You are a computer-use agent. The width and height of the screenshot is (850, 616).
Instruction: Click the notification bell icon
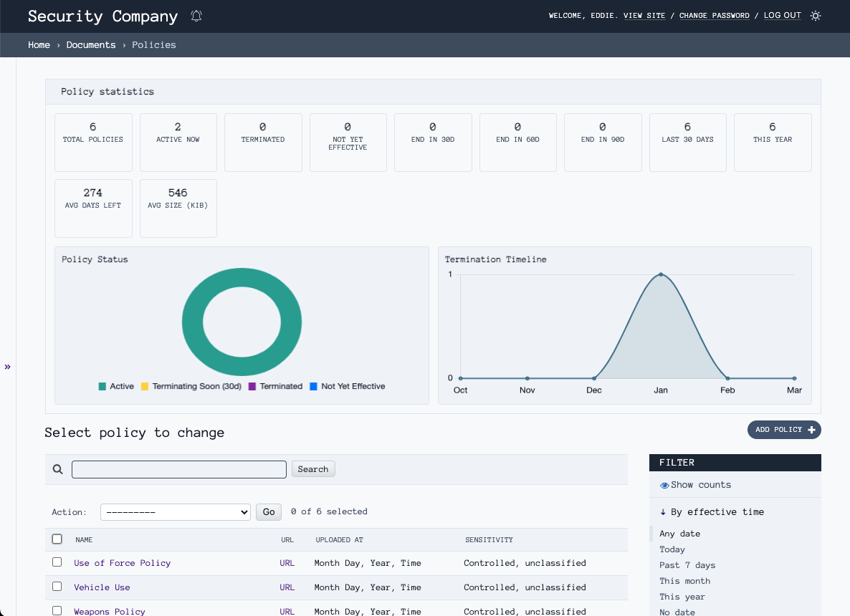click(196, 16)
